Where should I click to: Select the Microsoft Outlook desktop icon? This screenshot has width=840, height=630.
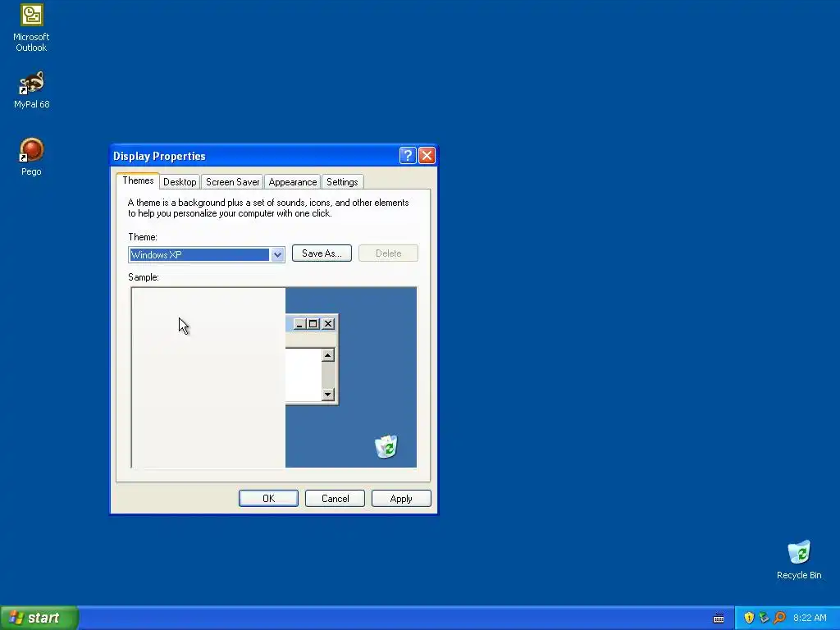[31, 28]
